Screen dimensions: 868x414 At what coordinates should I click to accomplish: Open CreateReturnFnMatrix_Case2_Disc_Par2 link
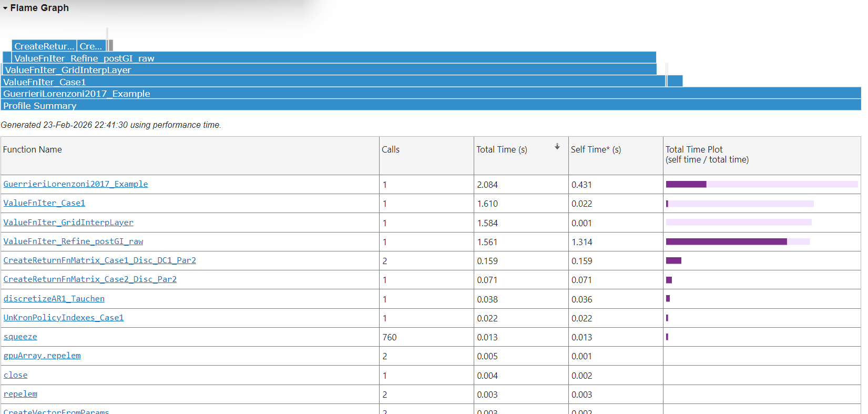90,279
